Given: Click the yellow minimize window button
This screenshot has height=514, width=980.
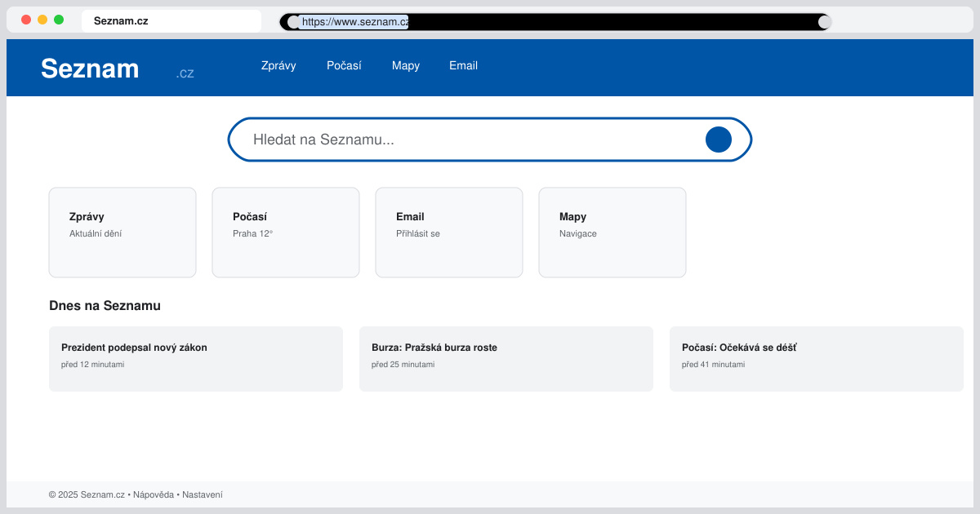Looking at the screenshot, I should coord(42,20).
